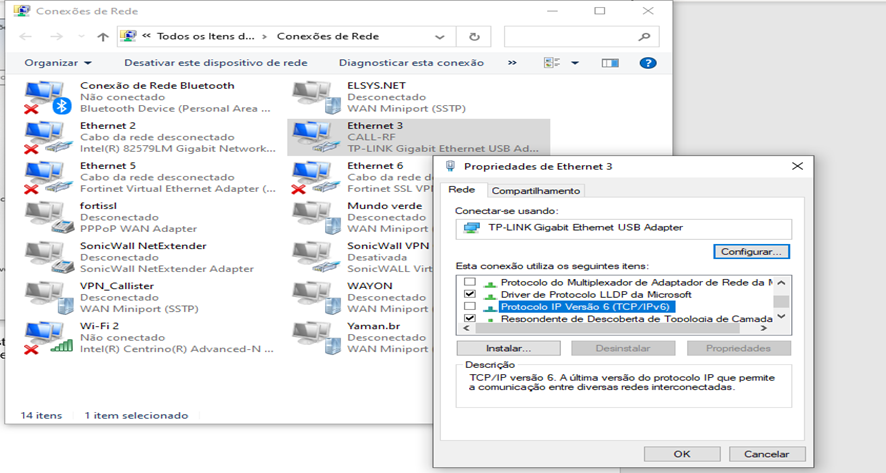Navigate forward in explorer history
The image size is (886, 473).
(57, 37)
